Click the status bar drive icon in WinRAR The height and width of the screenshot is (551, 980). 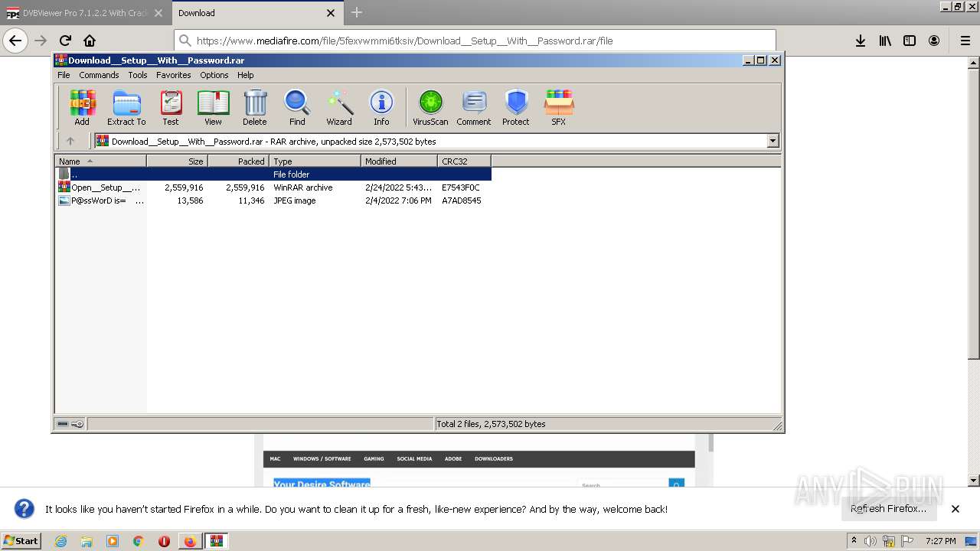point(63,424)
